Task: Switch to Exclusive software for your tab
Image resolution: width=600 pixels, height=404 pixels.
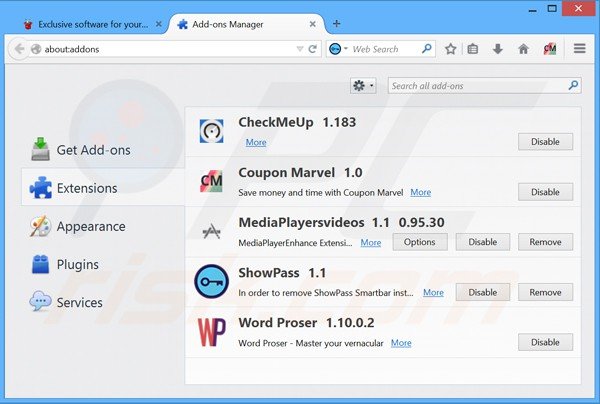Action: point(91,24)
